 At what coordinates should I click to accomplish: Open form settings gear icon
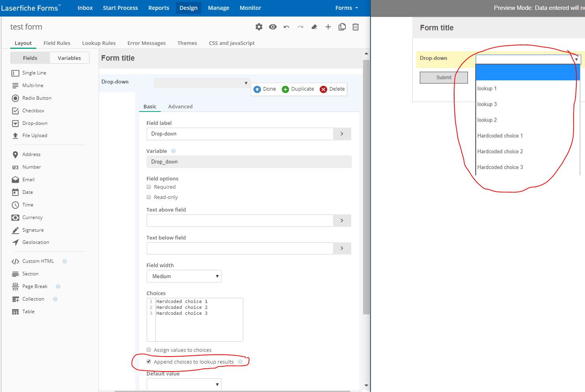tap(259, 27)
